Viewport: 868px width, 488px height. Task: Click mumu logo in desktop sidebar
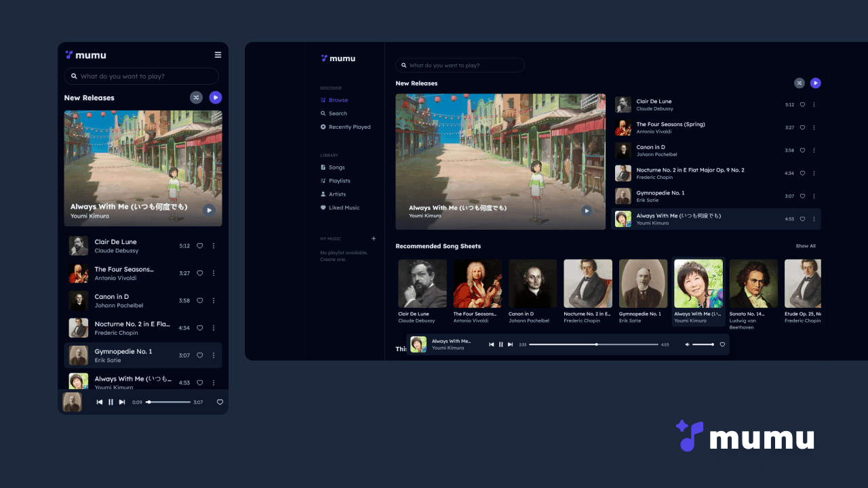(x=338, y=58)
